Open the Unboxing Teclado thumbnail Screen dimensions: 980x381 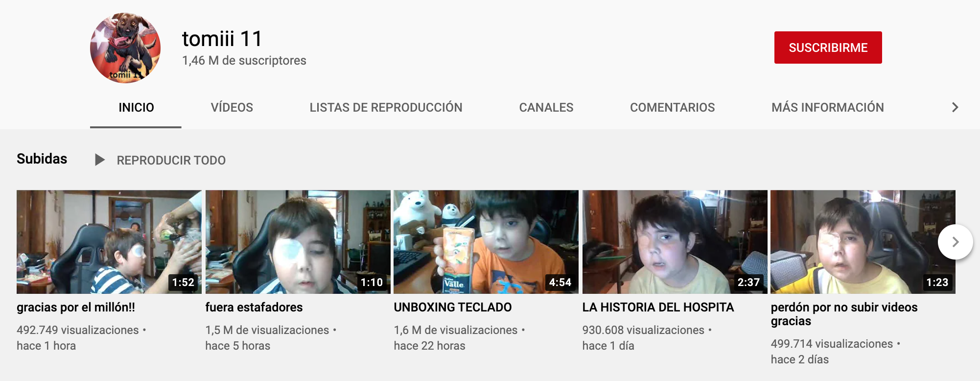coord(486,242)
